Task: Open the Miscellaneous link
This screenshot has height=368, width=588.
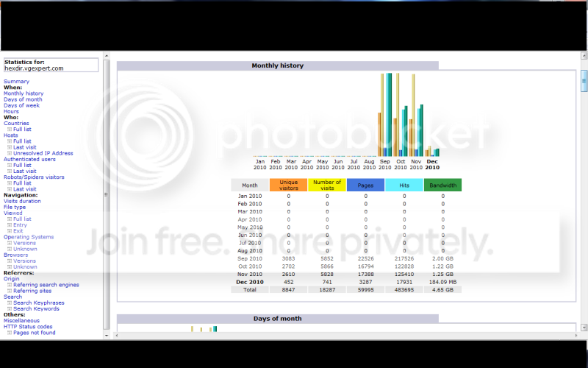Action: tap(21, 320)
